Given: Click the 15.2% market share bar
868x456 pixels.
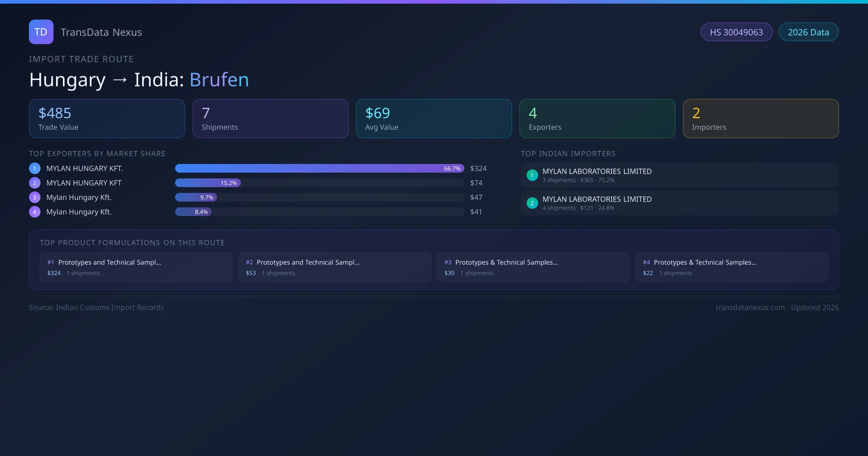Looking at the screenshot, I should (208, 183).
